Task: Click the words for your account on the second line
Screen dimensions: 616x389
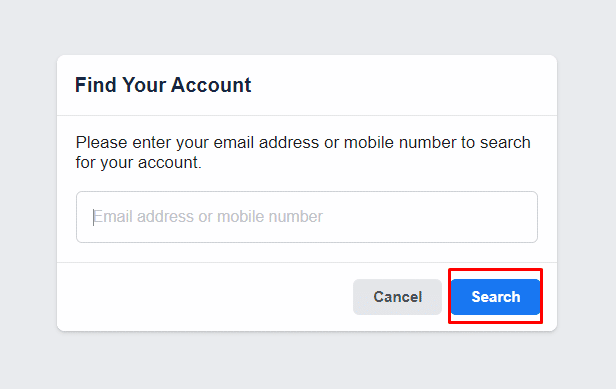Action: (138, 162)
